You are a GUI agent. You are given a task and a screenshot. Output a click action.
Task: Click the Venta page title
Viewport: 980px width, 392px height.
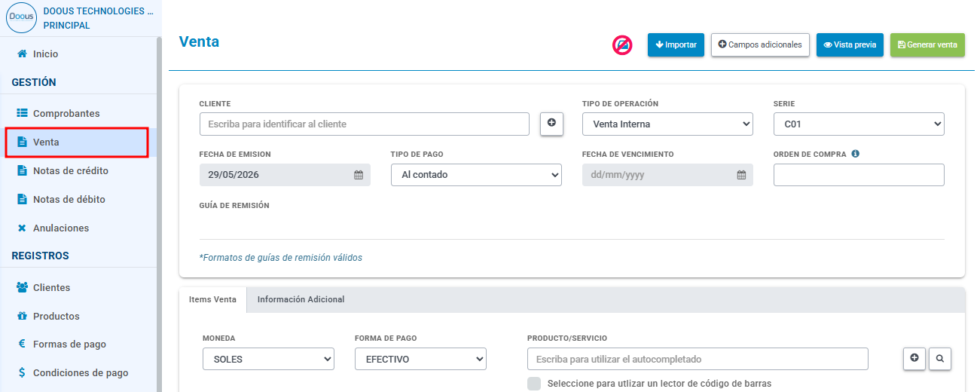(199, 41)
